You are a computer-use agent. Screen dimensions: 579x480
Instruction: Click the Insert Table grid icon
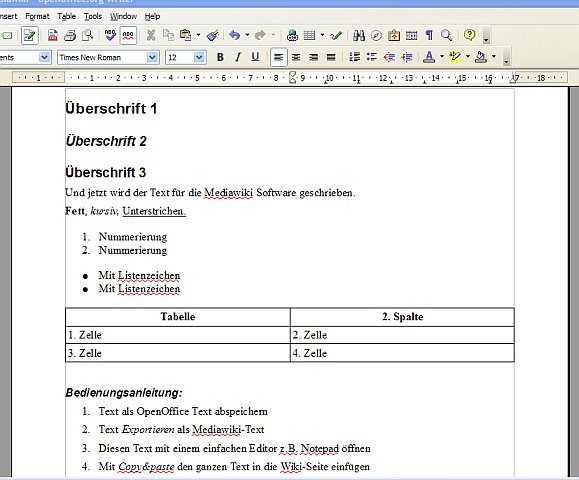(x=309, y=35)
